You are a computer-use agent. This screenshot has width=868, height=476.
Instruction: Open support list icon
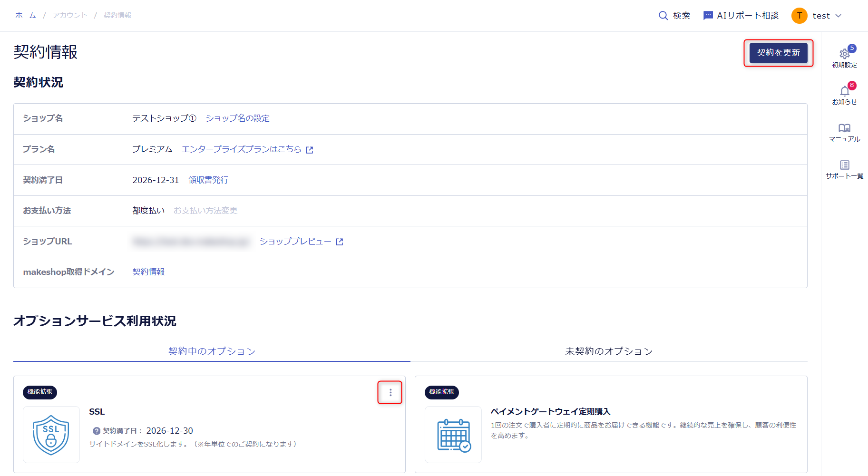[844, 165]
